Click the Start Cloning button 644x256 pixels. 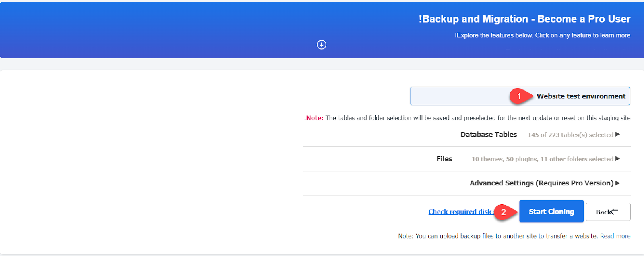[551, 212]
